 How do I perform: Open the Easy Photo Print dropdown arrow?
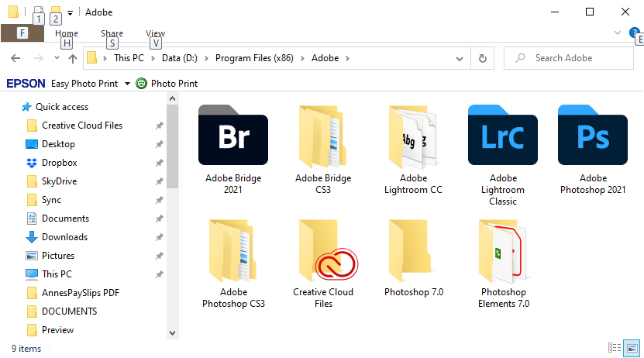pos(127,84)
